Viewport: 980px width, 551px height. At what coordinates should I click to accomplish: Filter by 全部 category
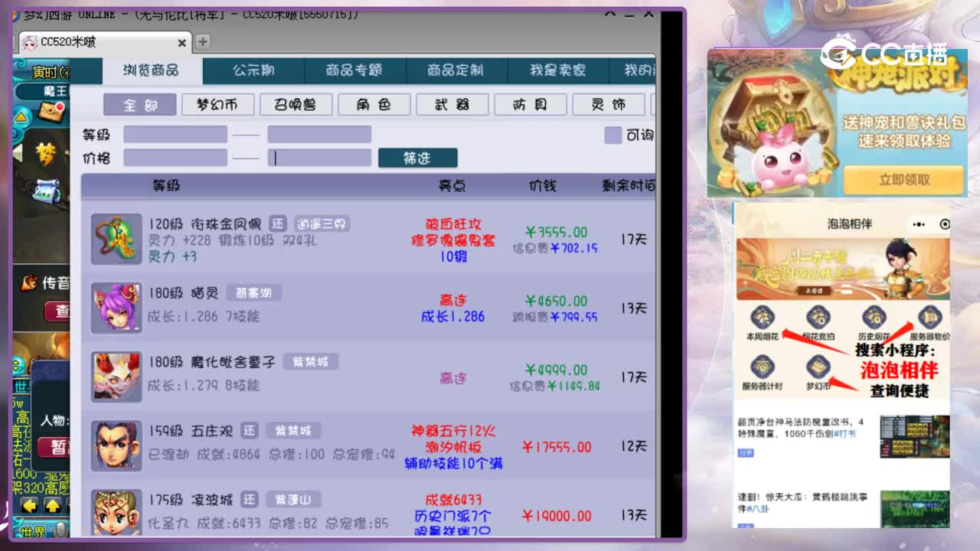click(140, 105)
